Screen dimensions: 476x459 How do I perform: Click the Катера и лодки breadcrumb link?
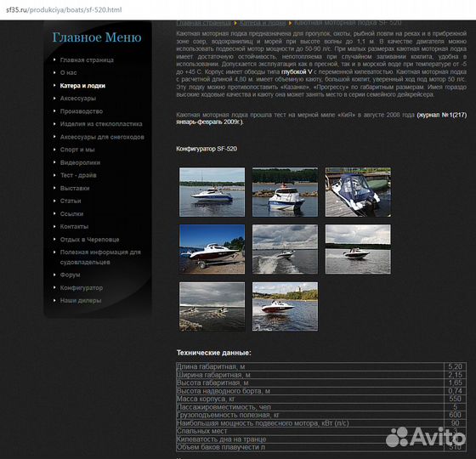(x=263, y=23)
